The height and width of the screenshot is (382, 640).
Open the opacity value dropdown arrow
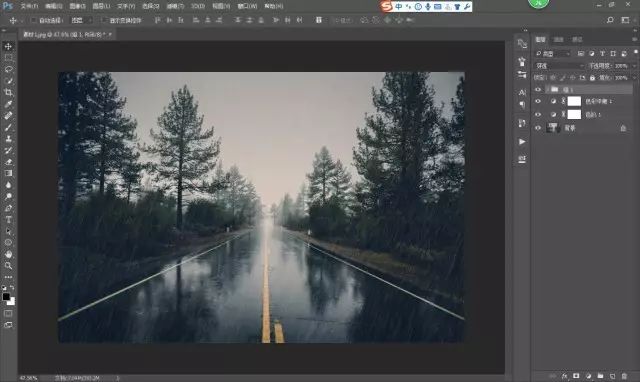[x=633, y=66]
